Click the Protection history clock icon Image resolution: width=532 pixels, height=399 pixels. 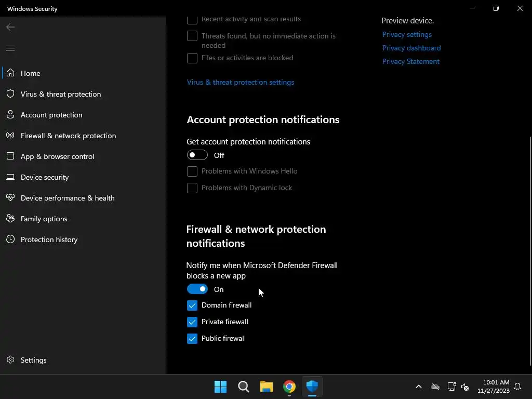pyautogui.click(x=10, y=239)
